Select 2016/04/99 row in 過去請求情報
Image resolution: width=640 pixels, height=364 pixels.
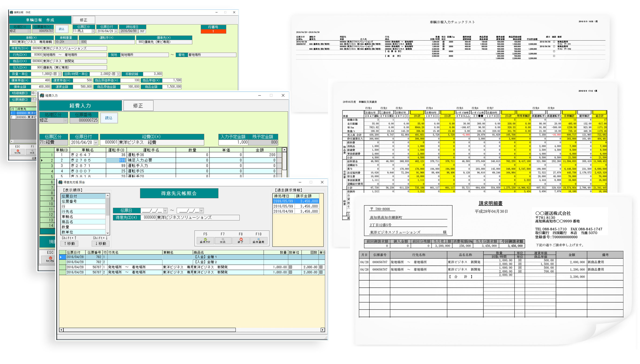click(x=296, y=211)
